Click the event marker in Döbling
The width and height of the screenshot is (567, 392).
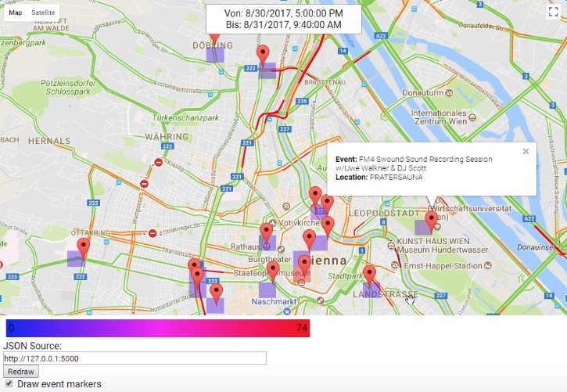[x=215, y=38]
